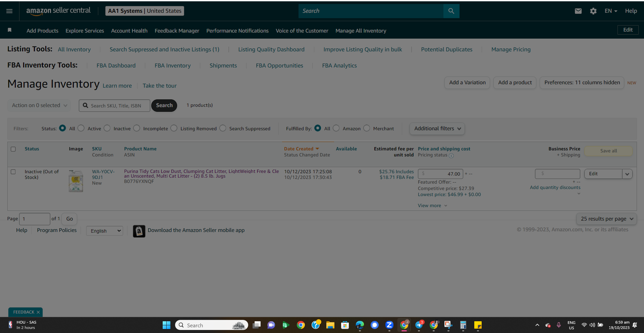The width and height of the screenshot is (644, 333).
Task: Tick the select-all checkbox in table header
Action: click(x=13, y=149)
